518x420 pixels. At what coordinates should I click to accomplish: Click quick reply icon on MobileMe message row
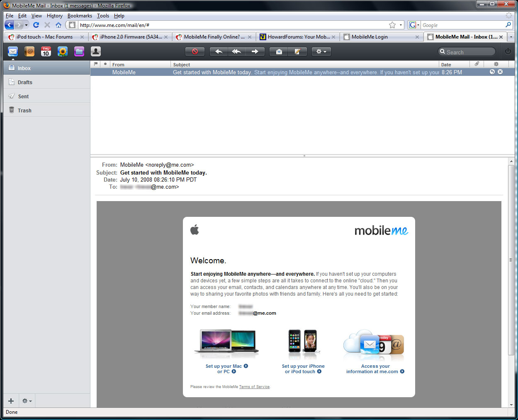[492, 72]
